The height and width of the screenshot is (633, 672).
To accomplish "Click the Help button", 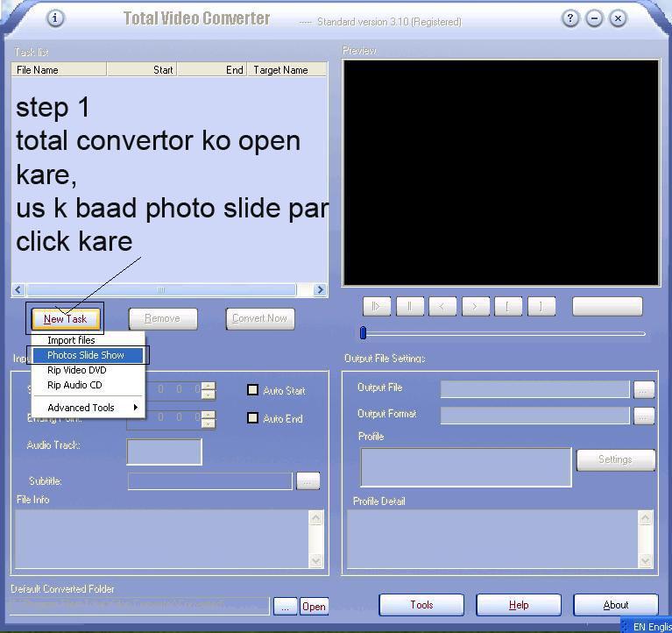I will tap(519, 605).
